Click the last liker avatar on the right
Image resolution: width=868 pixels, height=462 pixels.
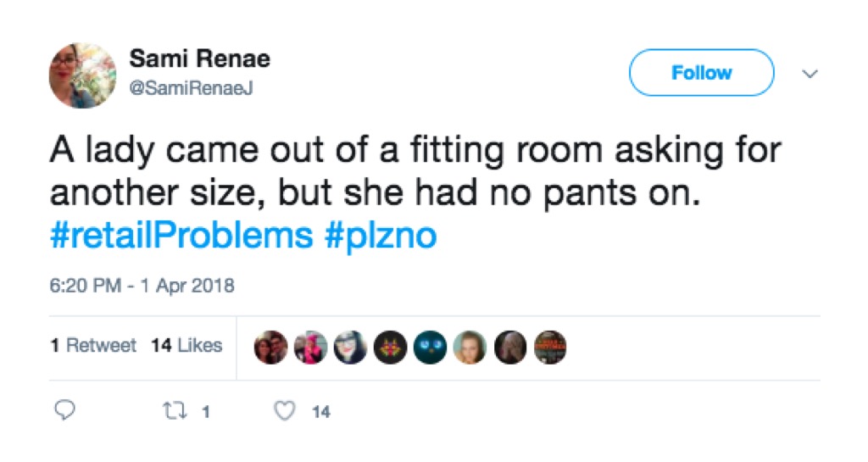pyautogui.click(x=549, y=347)
